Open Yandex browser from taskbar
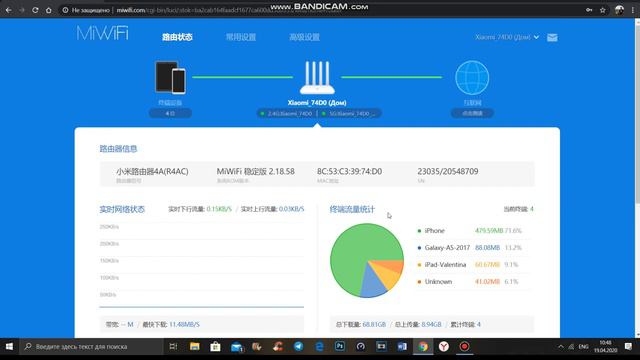 point(444,347)
